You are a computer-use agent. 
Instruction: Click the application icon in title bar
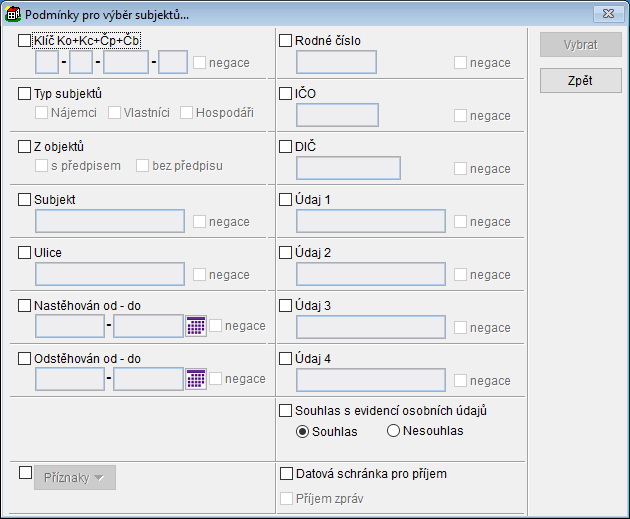[x=12, y=14]
